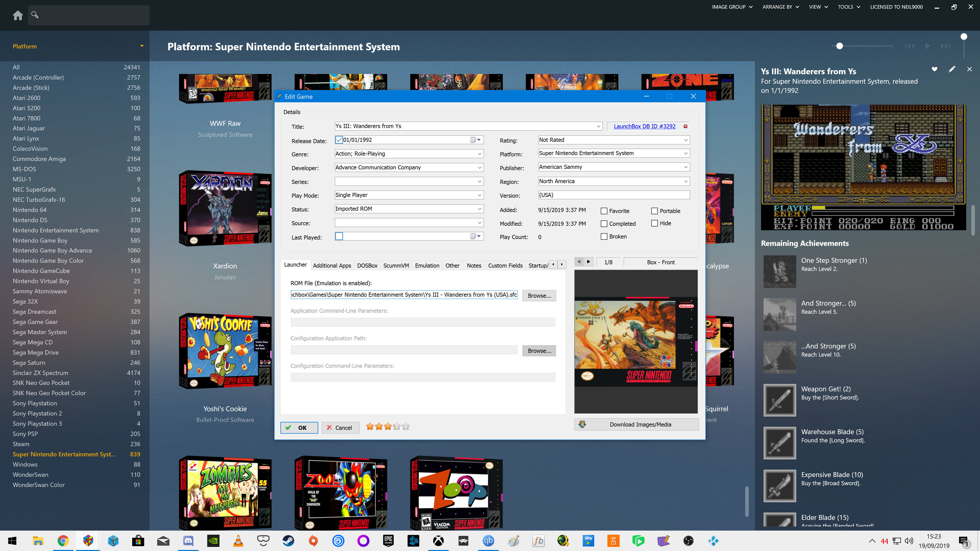The width and height of the screenshot is (980, 551).
Task: Expand the Genre dropdown
Action: pos(479,154)
